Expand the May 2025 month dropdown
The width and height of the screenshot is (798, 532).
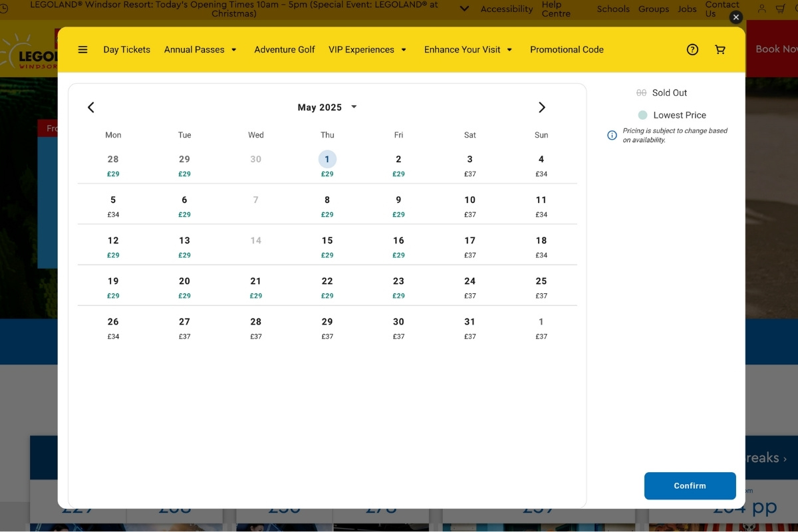coord(327,107)
